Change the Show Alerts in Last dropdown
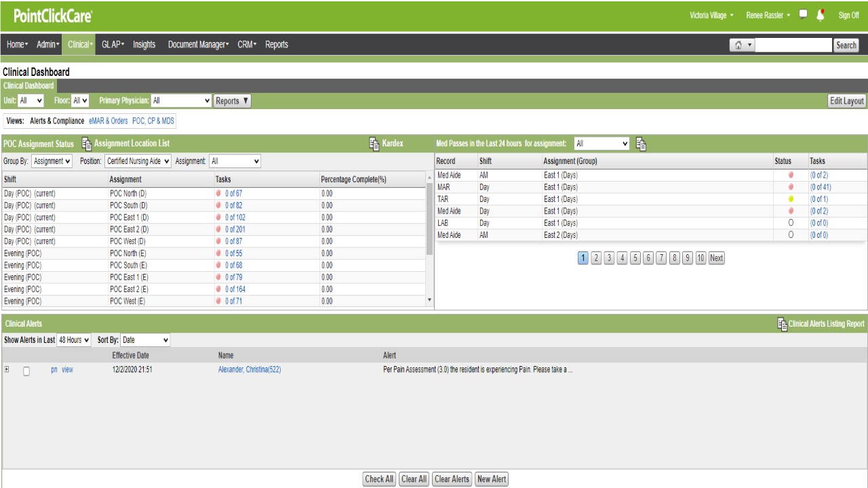Viewport: 868px width, 488px height. pyautogui.click(x=73, y=340)
